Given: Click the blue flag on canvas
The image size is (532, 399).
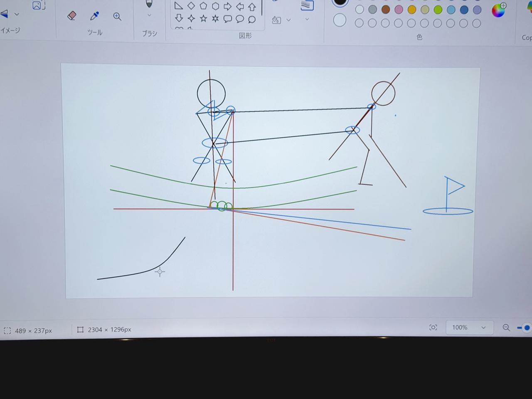Looking at the screenshot, I should click(x=455, y=186).
